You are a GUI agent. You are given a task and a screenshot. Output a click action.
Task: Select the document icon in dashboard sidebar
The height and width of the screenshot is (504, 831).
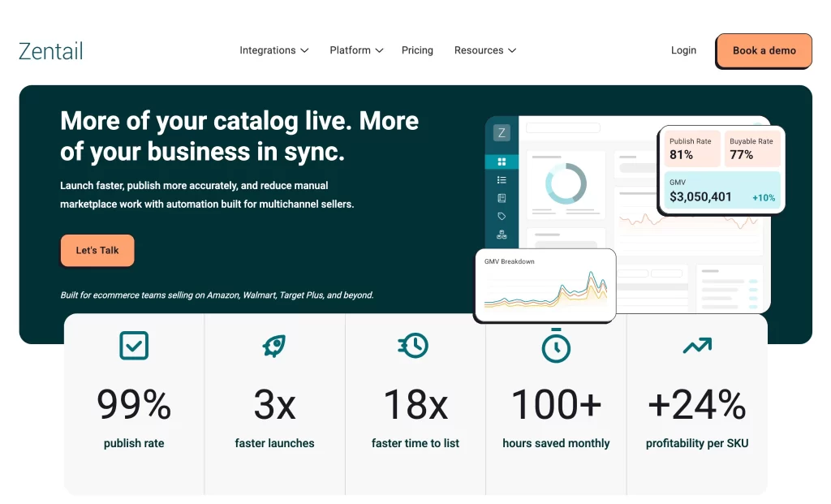click(x=502, y=198)
